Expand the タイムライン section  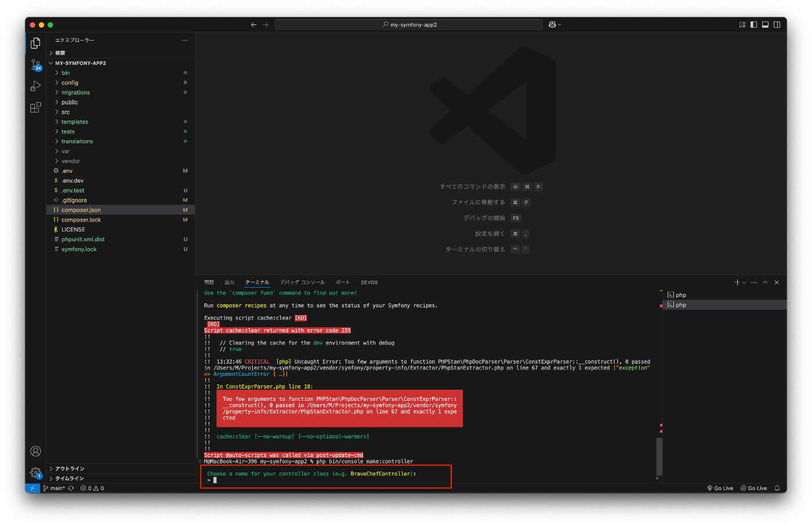click(x=121, y=478)
